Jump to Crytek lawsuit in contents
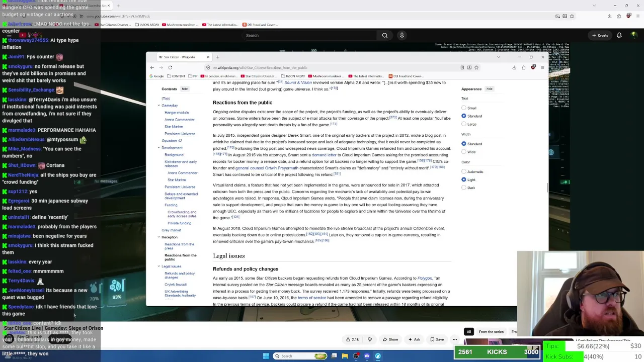The width and height of the screenshot is (644, 362). 176,285
